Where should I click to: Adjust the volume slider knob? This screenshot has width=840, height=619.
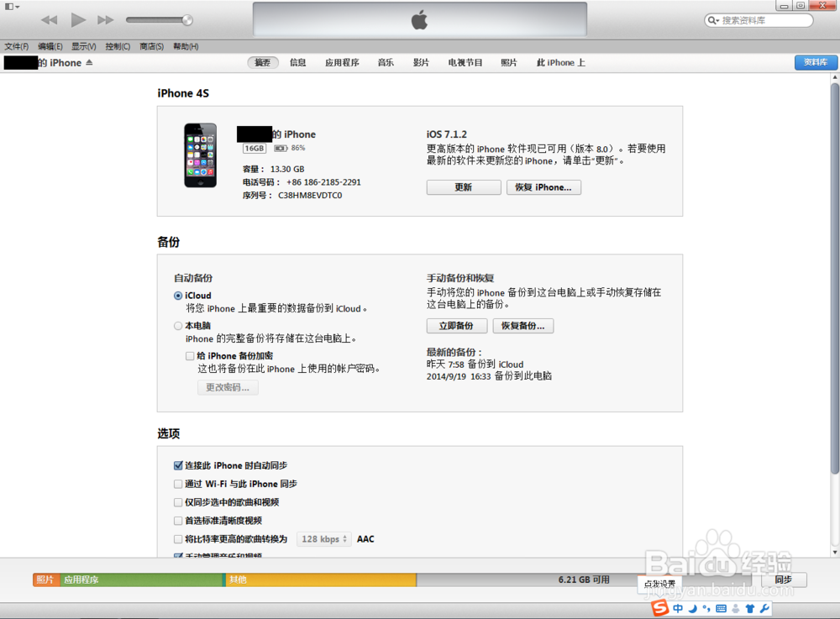(x=187, y=20)
